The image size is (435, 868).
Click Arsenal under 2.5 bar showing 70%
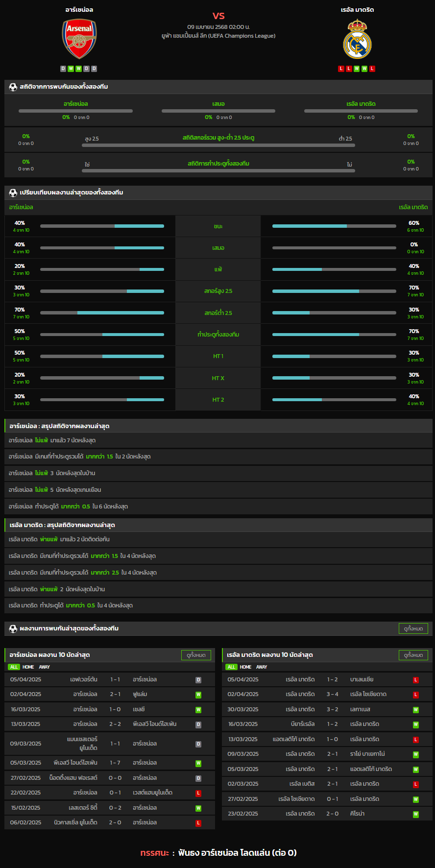pos(102,313)
